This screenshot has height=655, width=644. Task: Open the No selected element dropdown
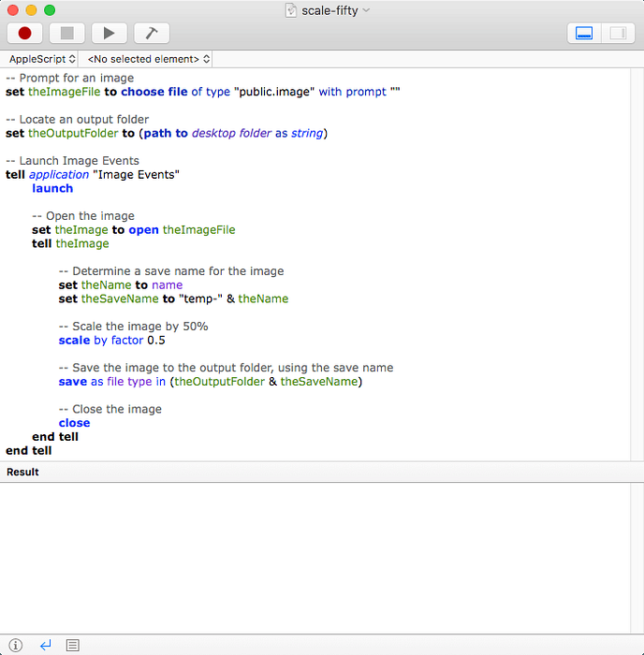tap(148, 59)
